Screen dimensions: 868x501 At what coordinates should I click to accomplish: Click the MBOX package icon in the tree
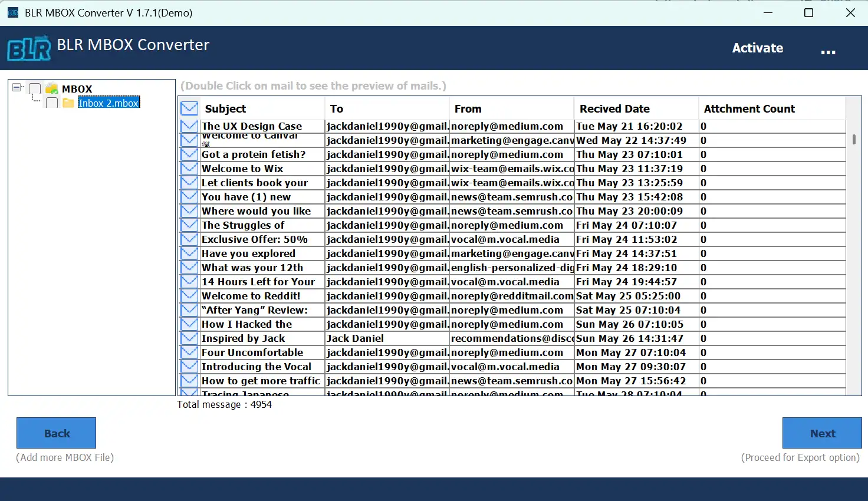pos(52,88)
